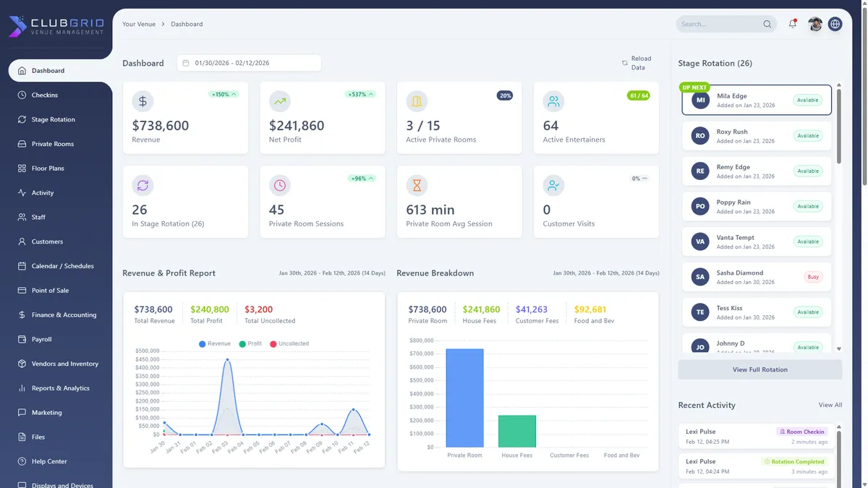Open the date range picker 01/30/2026 - 02/12/2026
This screenshot has width=868, height=488.
[x=249, y=63]
